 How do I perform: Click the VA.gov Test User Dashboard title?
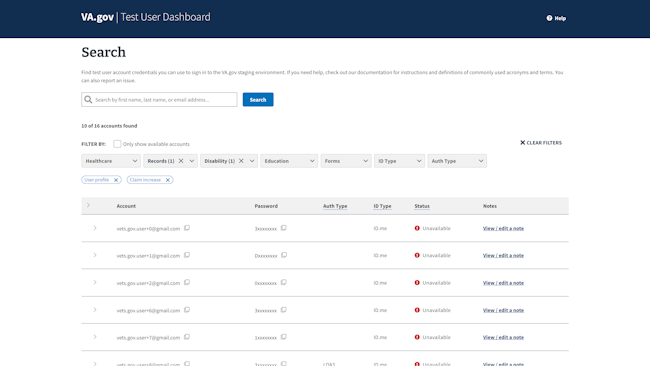tap(146, 17)
